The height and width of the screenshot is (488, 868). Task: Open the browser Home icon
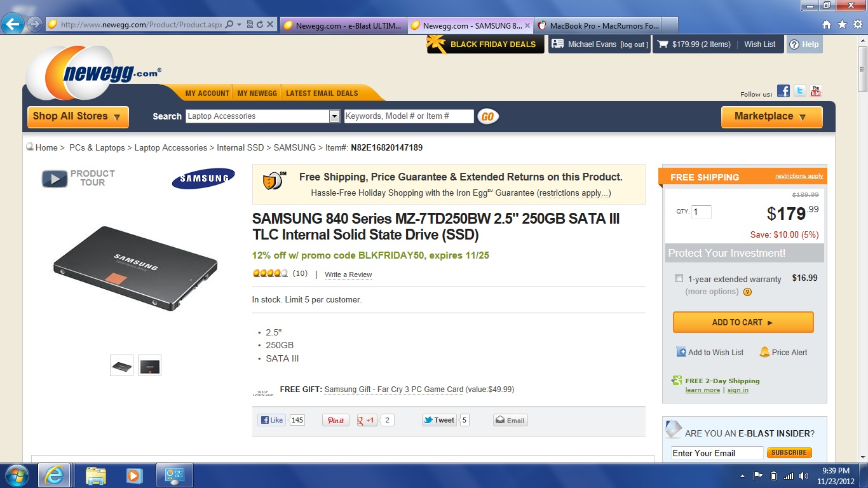(827, 25)
